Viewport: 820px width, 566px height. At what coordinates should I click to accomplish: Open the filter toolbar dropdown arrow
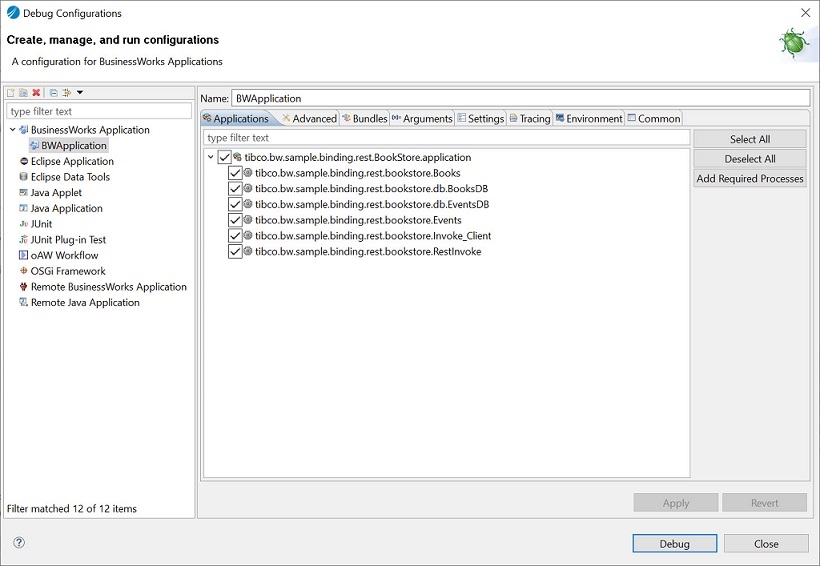pyautogui.click(x=80, y=93)
